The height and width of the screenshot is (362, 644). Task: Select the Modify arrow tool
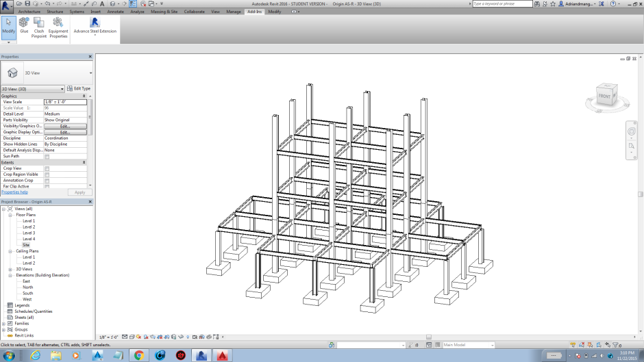[8, 25]
